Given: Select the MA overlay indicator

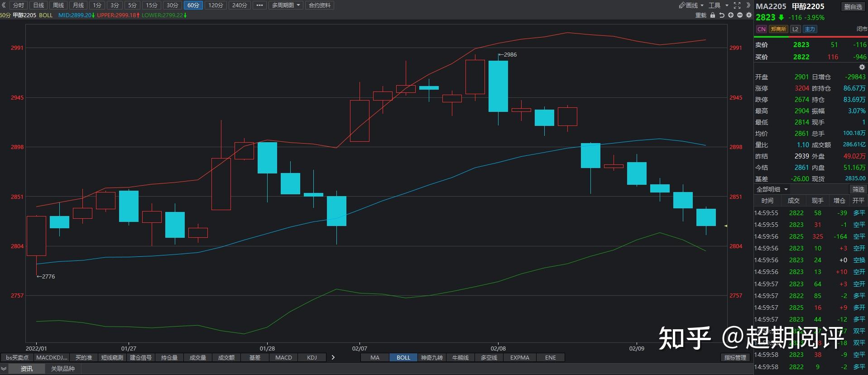Looking at the screenshot, I should click(375, 358).
